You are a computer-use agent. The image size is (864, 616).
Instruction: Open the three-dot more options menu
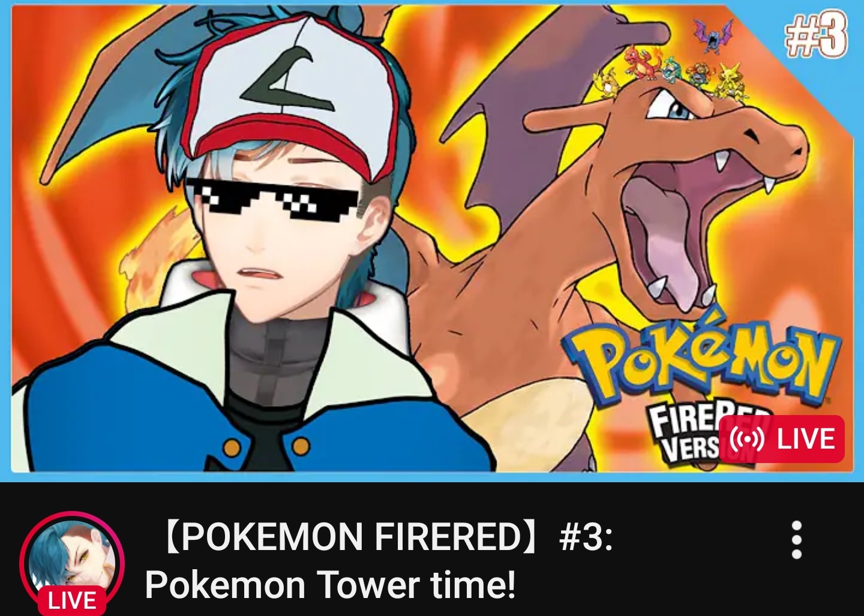tap(796, 539)
